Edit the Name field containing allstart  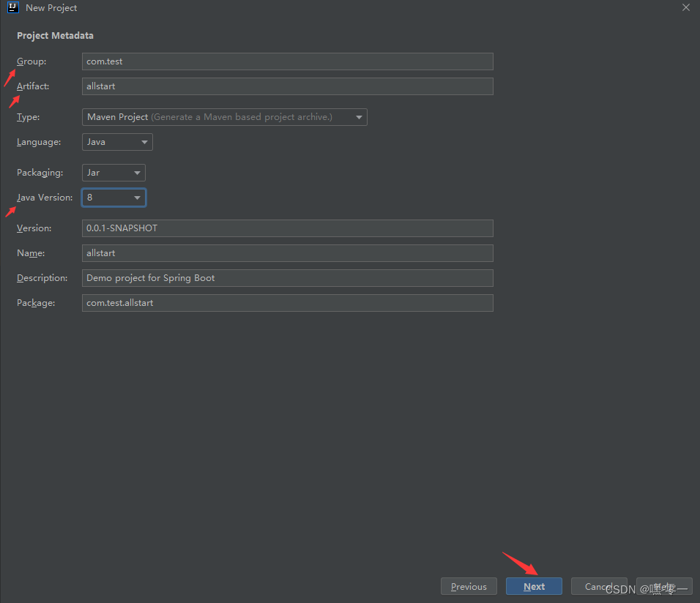(288, 253)
